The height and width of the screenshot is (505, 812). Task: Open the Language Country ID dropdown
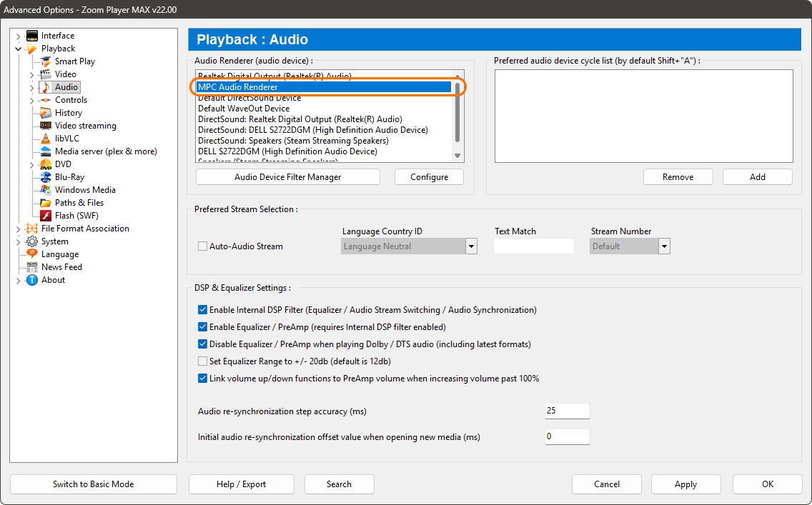[x=471, y=246]
